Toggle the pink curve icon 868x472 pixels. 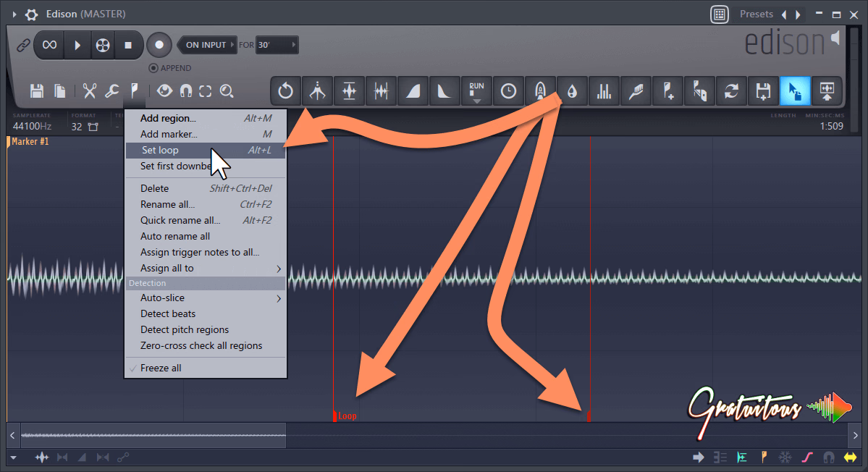coord(807,457)
